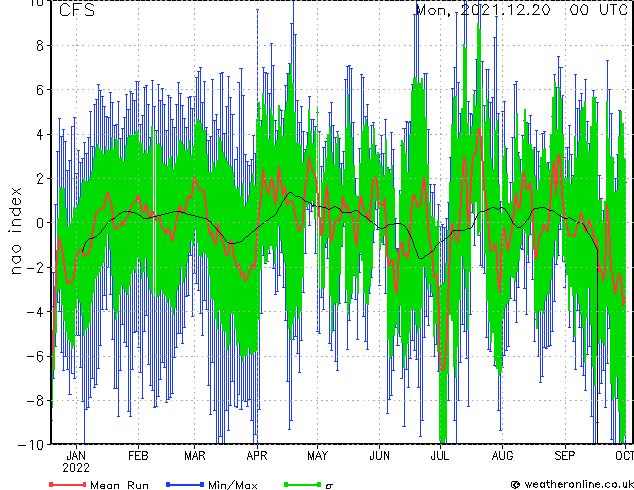
Task: Click the y-axis value -4
Action: point(35,312)
